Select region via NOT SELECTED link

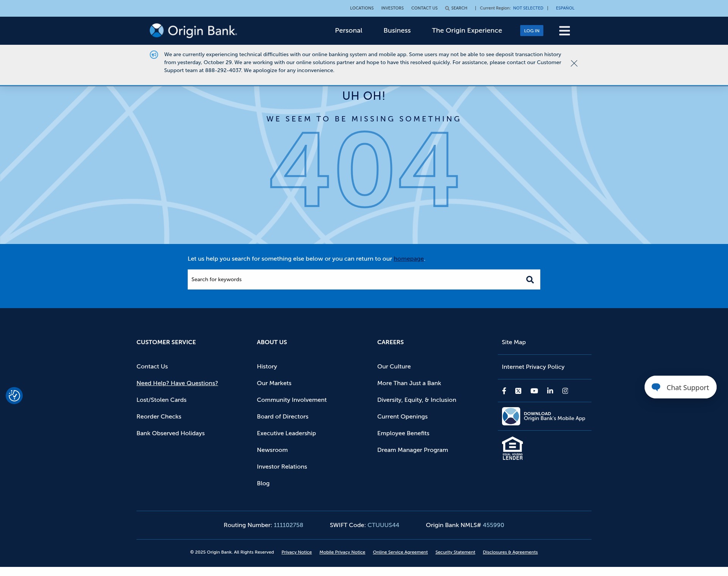(x=528, y=8)
